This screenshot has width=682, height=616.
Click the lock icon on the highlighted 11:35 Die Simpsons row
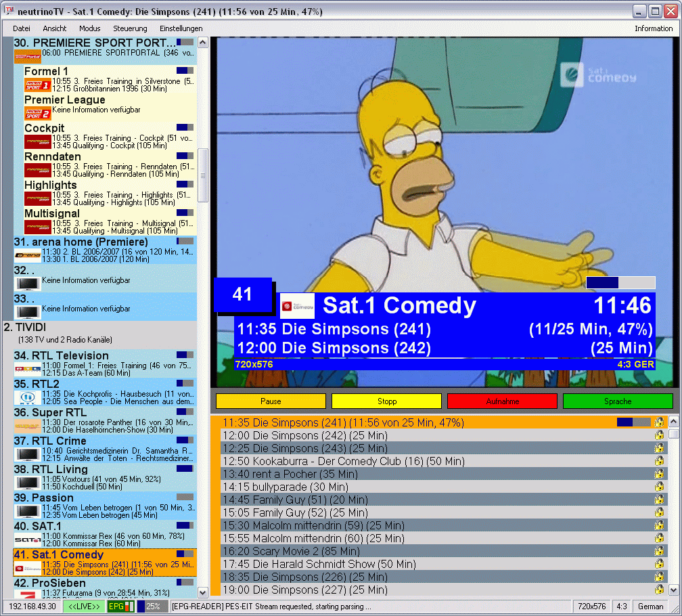659,422
